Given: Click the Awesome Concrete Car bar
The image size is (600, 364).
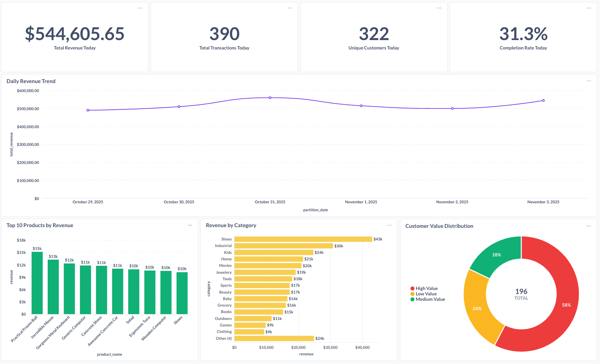Looking at the screenshot, I should coord(118,291).
